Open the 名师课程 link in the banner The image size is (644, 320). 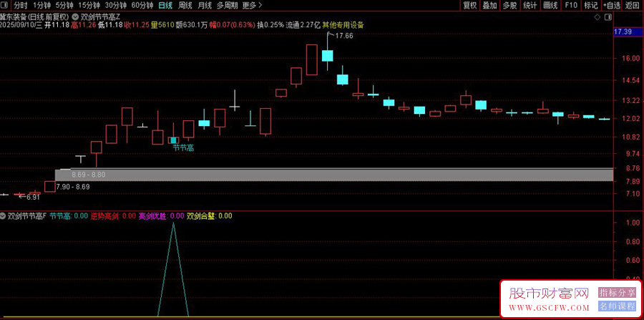point(617,306)
